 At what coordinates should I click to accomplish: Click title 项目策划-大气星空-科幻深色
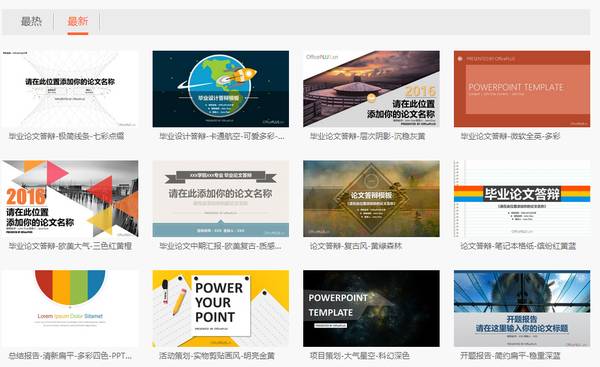[x=360, y=356]
